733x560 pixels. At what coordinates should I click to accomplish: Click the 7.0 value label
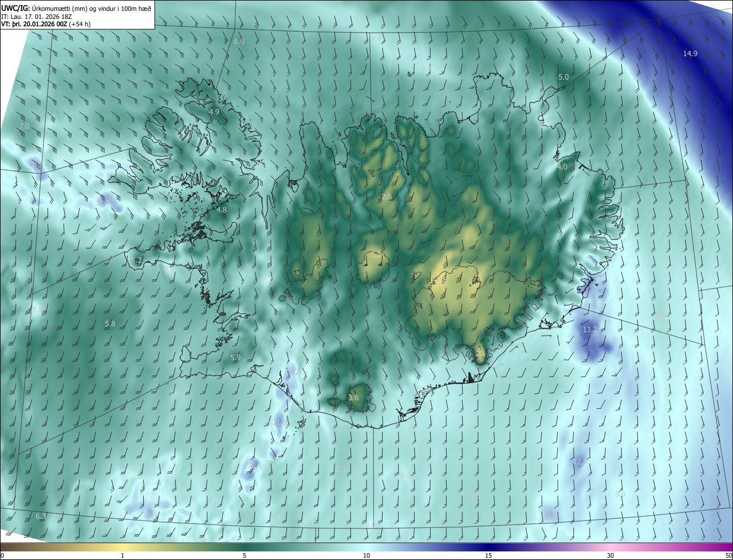point(24,127)
